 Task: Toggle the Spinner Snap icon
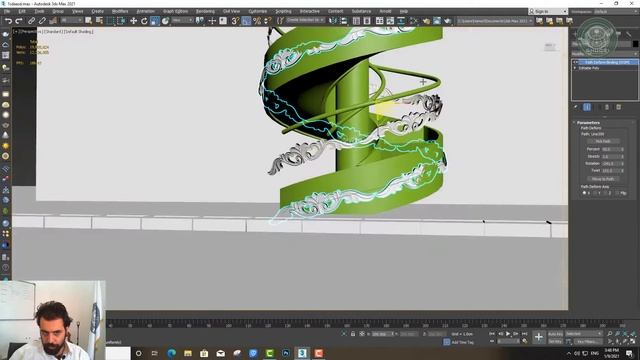[268, 20]
